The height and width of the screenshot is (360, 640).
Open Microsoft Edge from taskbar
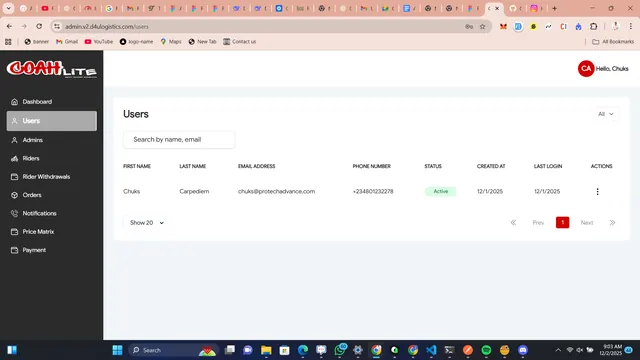tap(303, 350)
